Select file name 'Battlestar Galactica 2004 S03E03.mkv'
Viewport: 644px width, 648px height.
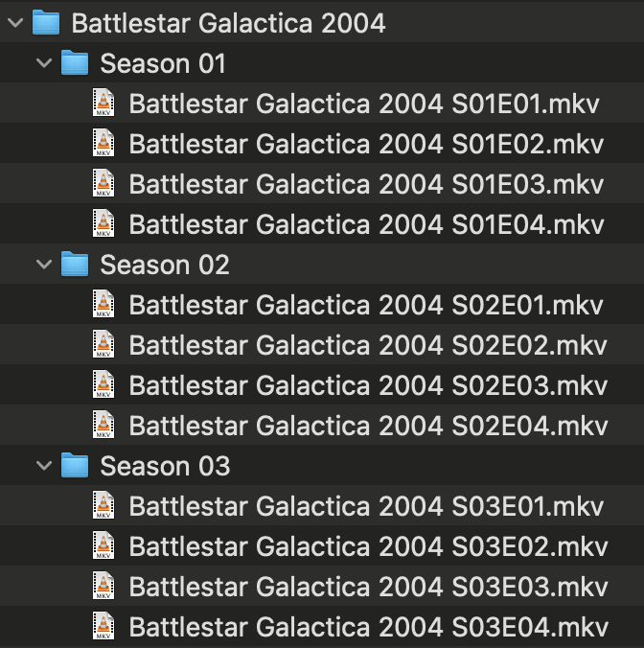(x=368, y=588)
